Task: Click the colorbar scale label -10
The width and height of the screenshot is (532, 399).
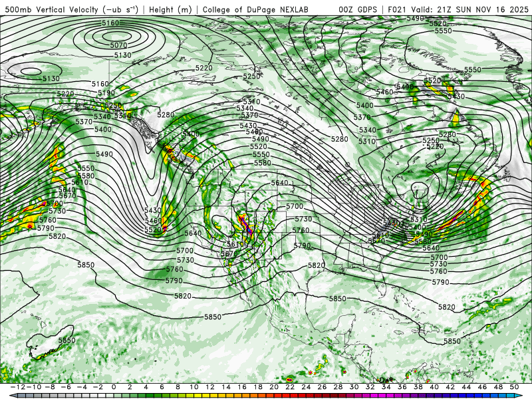Action: [x=35, y=387]
